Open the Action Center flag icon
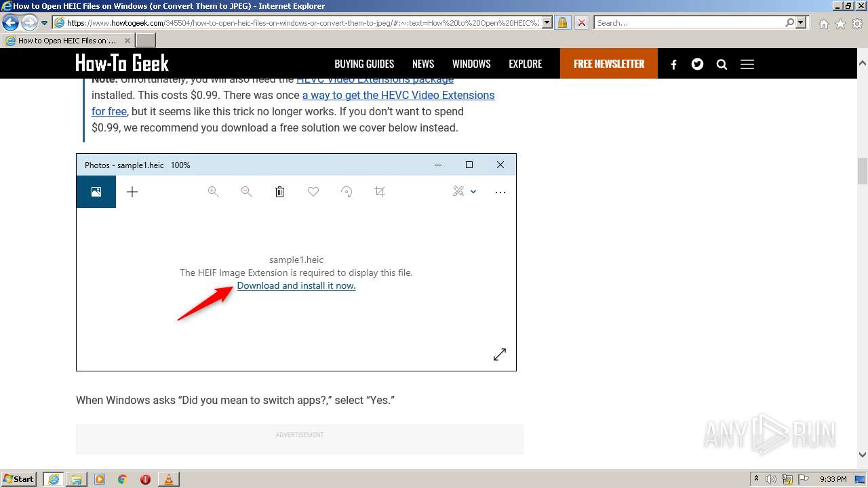This screenshot has height=488, width=868. tap(804, 479)
